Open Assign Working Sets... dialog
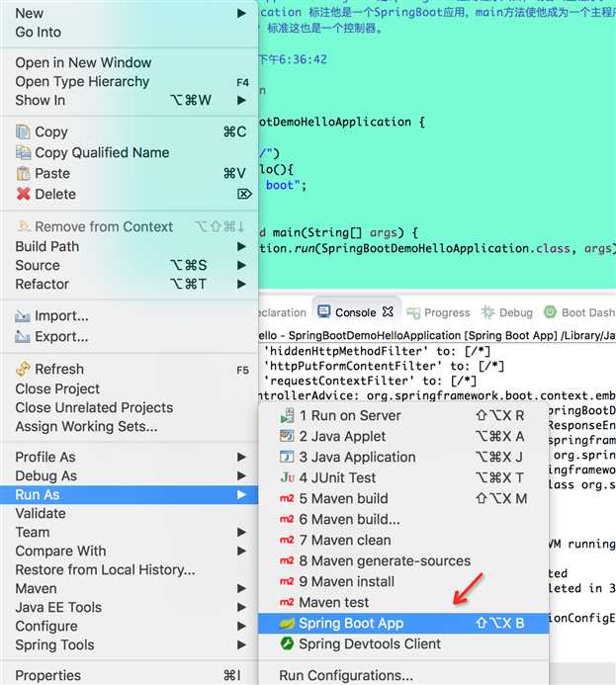 (130, 426)
